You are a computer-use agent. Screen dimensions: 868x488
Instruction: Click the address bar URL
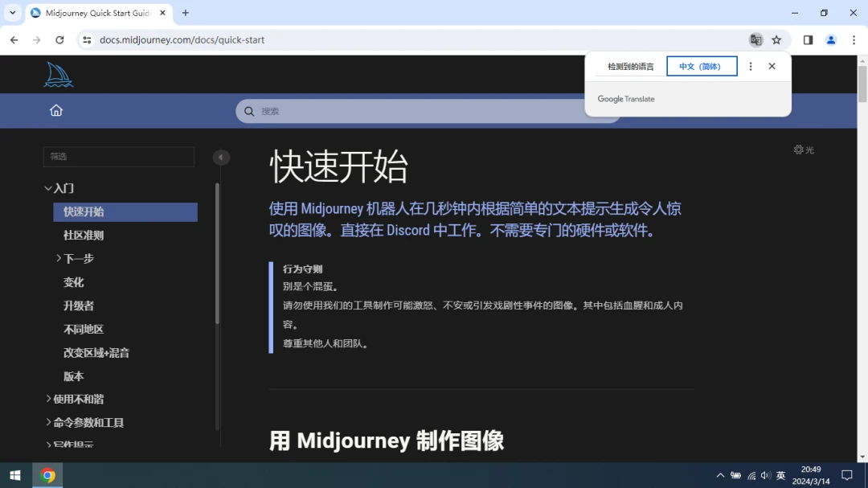click(182, 40)
